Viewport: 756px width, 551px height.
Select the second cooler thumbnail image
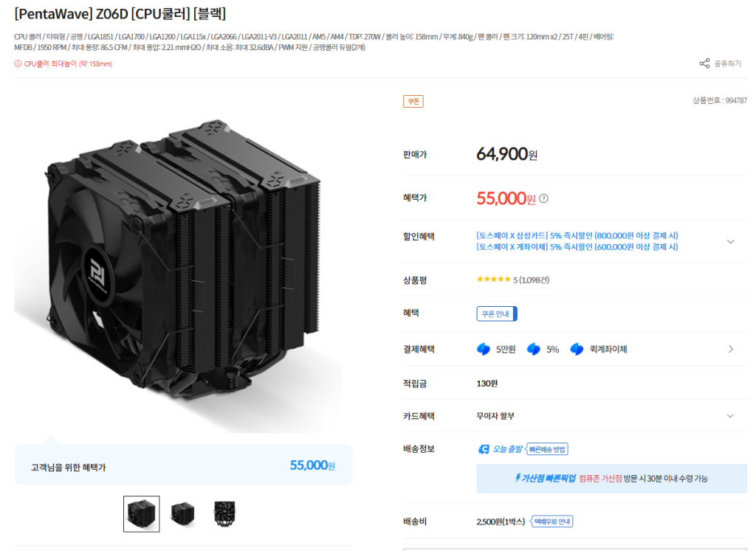183,514
